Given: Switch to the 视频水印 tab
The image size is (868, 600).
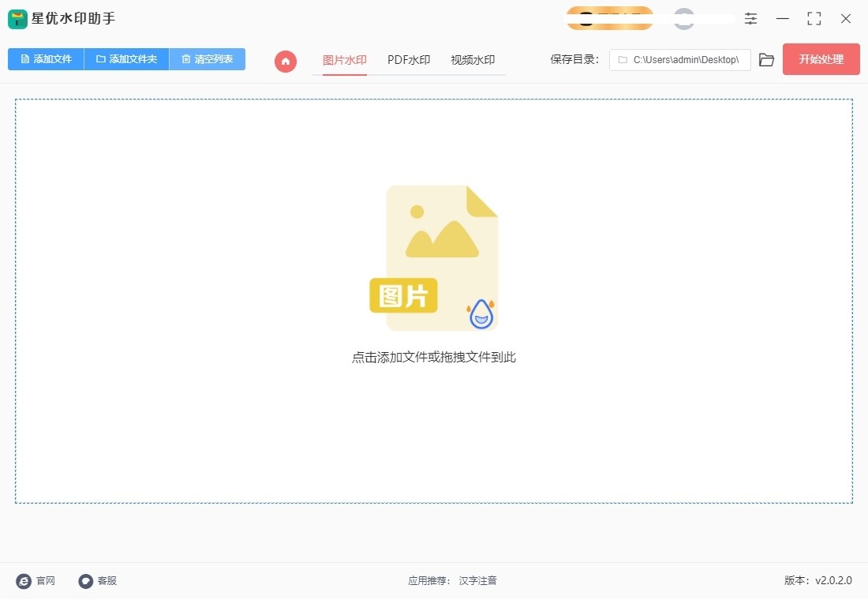Looking at the screenshot, I should click(x=473, y=58).
